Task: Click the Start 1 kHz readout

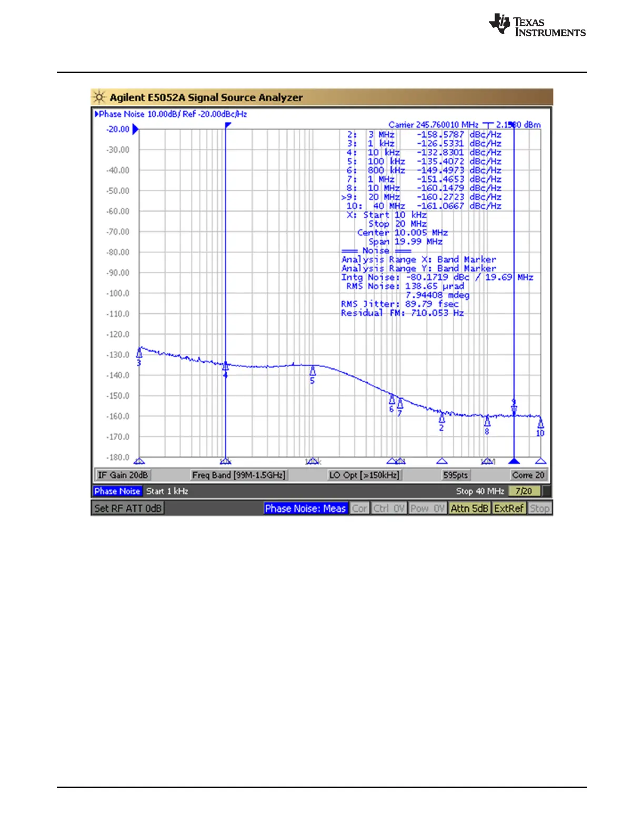Action: click(x=167, y=491)
